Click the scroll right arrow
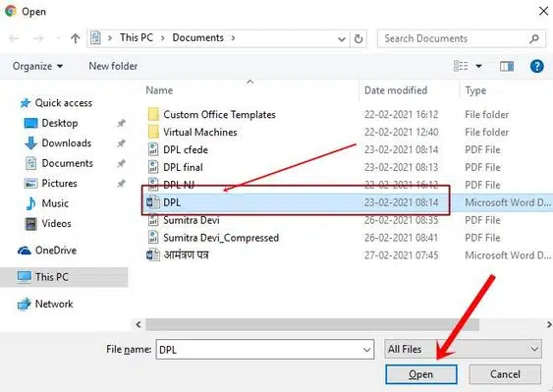This screenshot has height=392, width=553. pyautogui.click(x=548, y=324)
